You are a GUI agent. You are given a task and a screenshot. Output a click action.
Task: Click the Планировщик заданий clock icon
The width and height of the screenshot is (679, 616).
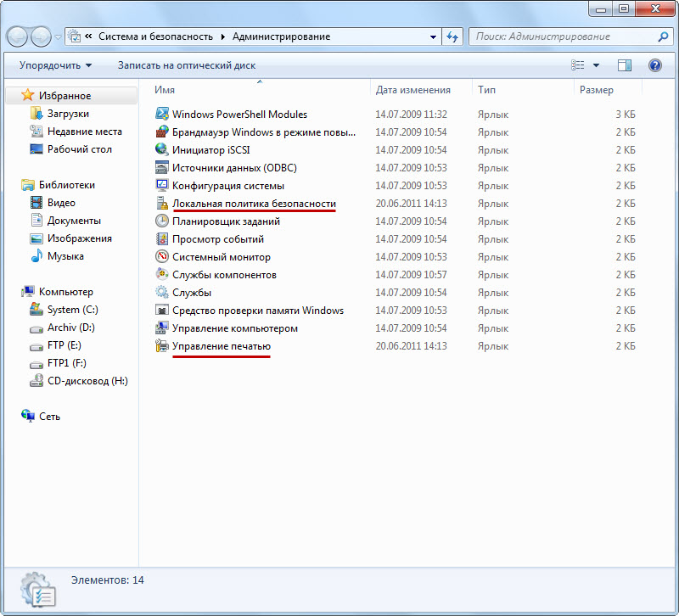[162, 221]
